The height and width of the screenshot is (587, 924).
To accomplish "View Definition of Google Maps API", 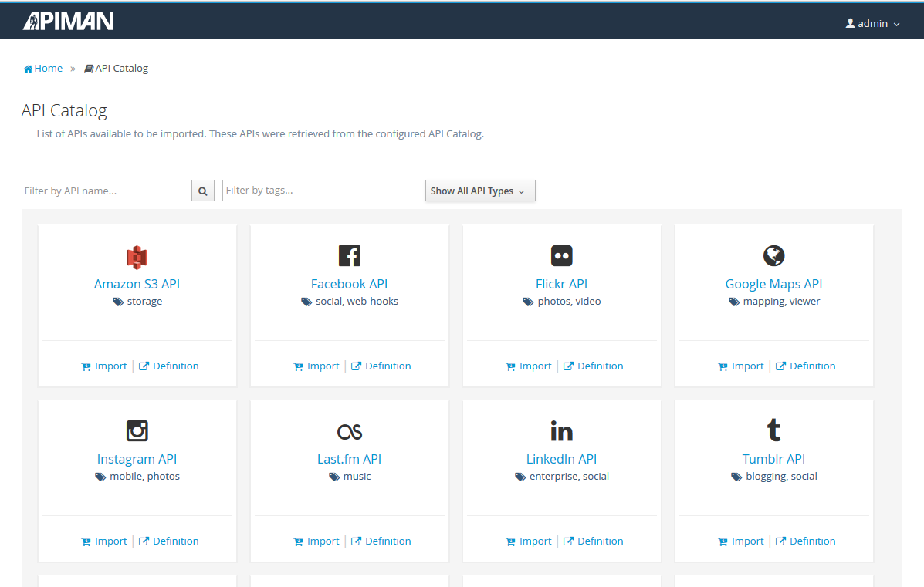I will (806, 366).
